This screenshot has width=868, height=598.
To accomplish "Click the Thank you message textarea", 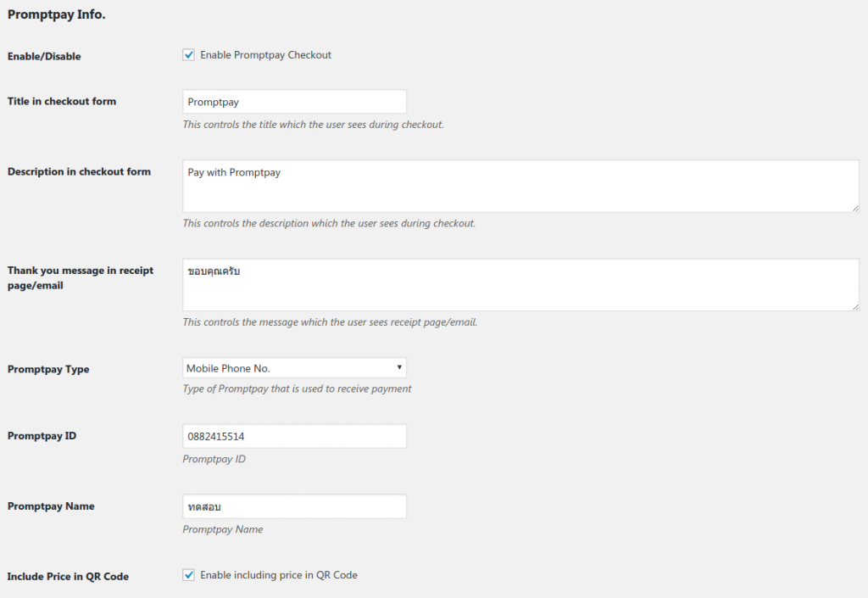I will pos(521,285).
